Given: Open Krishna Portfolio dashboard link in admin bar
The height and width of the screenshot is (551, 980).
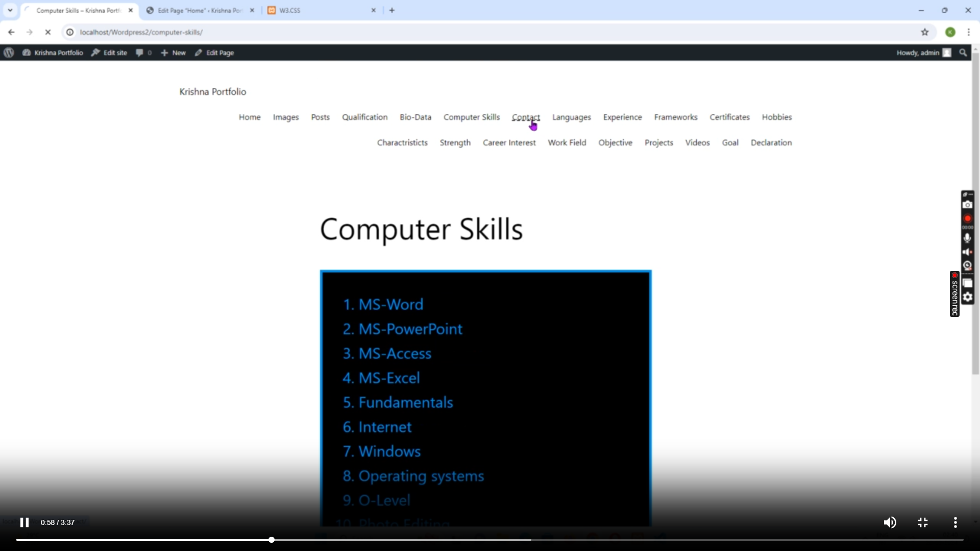Looking at the screenshot, I should pos(53,53).
